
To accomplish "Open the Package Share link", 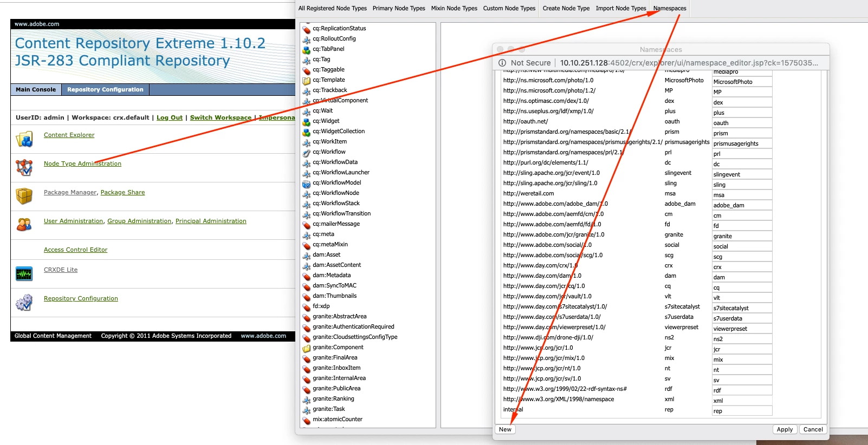I will (122, 192).
